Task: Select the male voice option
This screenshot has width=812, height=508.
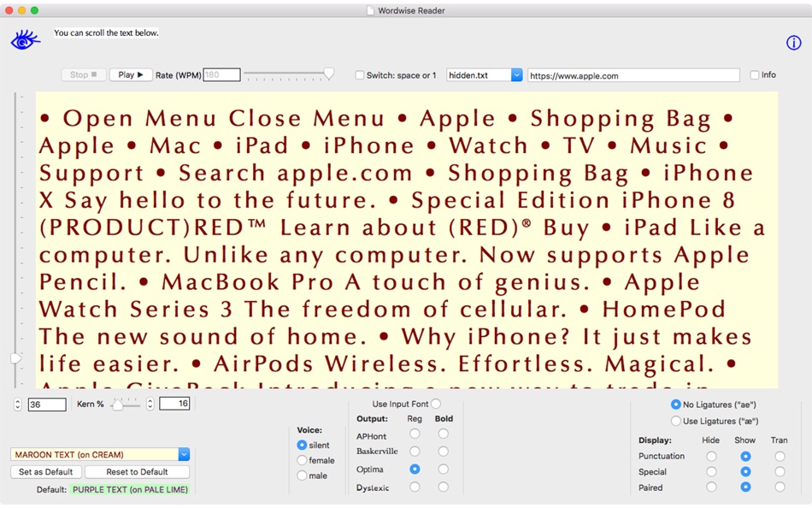Action: pos(302,476)
